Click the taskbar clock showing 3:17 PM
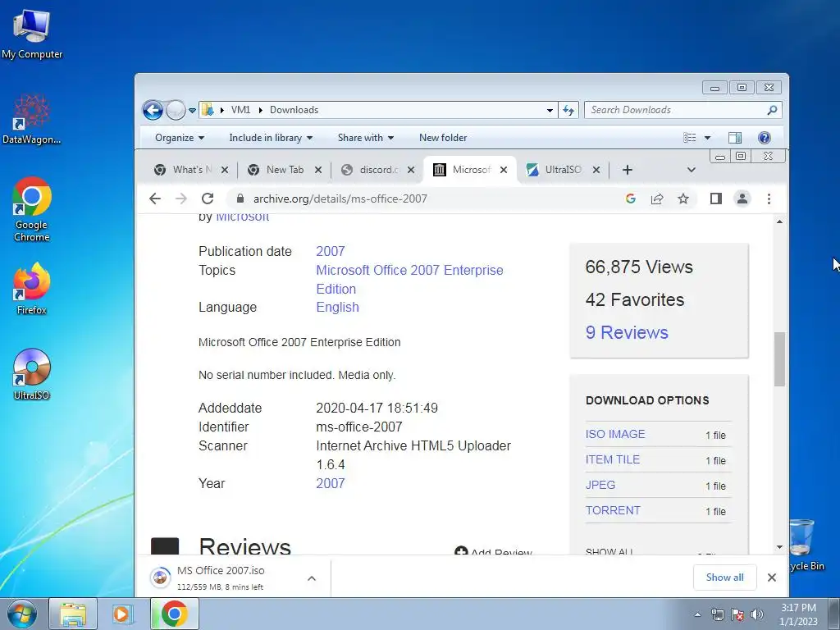840x630 pixels. point(798,614)
